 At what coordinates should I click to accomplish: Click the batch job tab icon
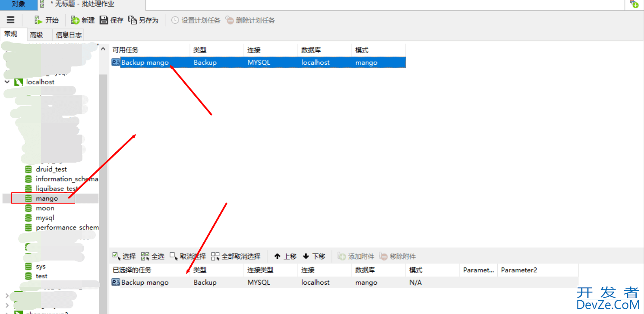click(42, 4)
